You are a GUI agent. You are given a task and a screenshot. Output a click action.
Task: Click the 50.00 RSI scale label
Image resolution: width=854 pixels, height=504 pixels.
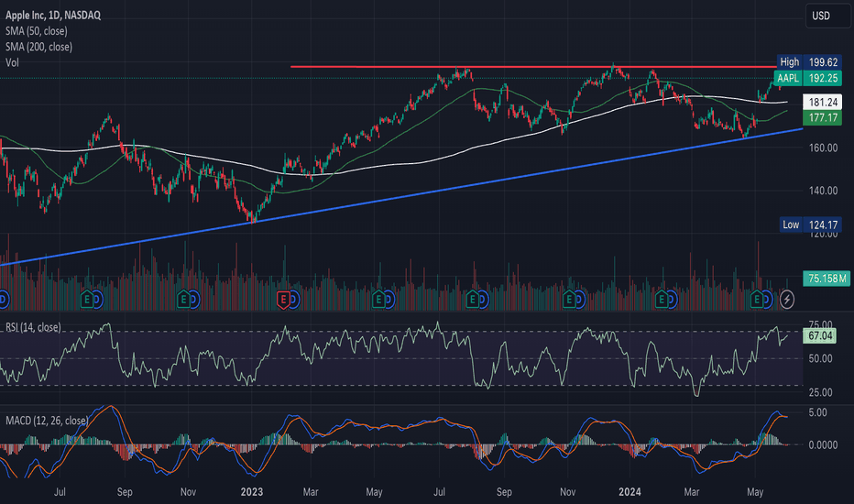pyautogui.click(x=820, y=358)
